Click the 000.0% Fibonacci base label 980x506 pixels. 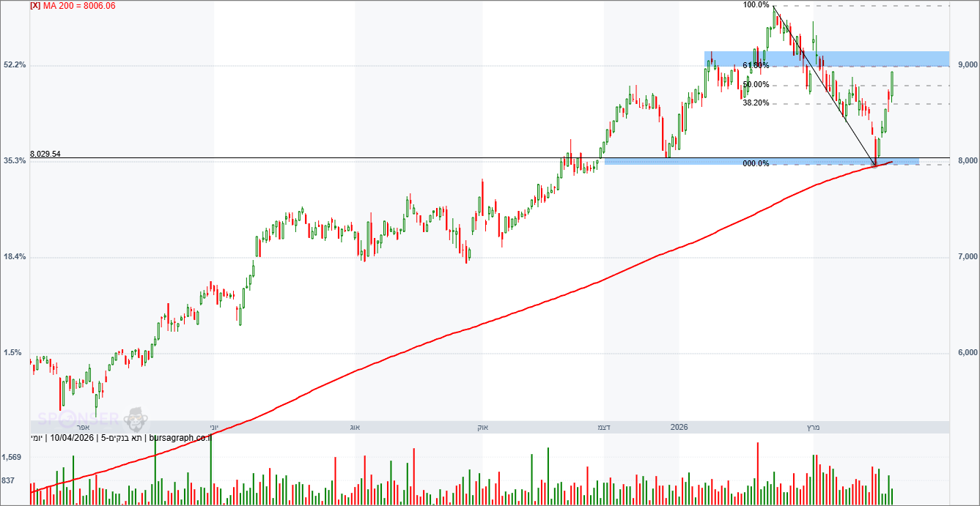click(756, 164)
